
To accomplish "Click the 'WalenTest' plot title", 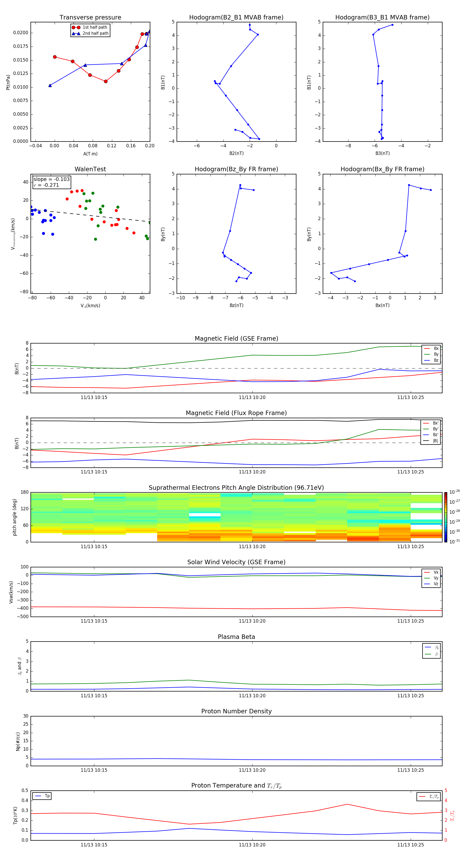I will click(90, 169).
